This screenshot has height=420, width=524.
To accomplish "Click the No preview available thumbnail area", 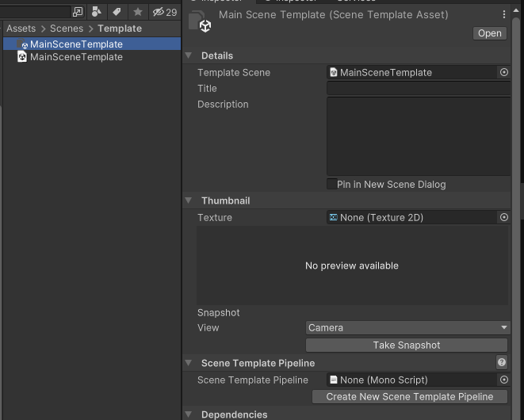I will tap(352, 265).
